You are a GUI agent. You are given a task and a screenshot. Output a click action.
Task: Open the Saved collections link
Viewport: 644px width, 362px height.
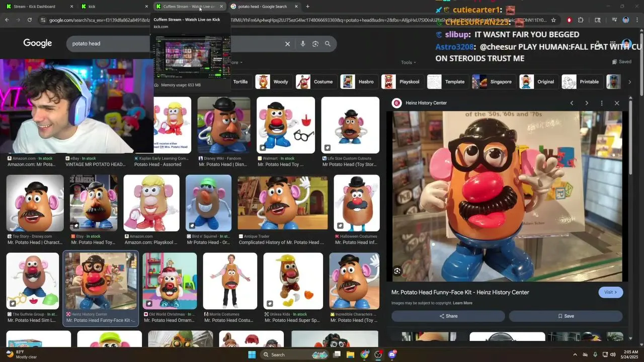click(622, 62)
